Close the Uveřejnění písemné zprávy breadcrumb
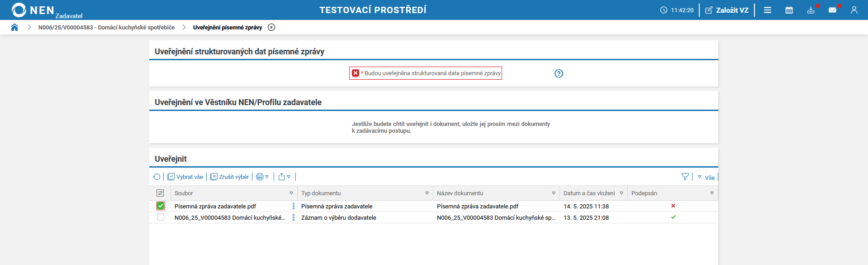 click(x=271, y=27)
